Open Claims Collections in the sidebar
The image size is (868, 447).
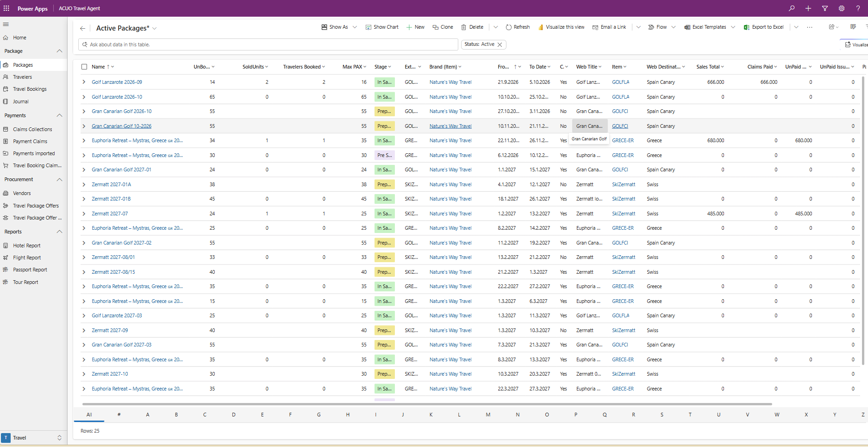tap(33, 129)
